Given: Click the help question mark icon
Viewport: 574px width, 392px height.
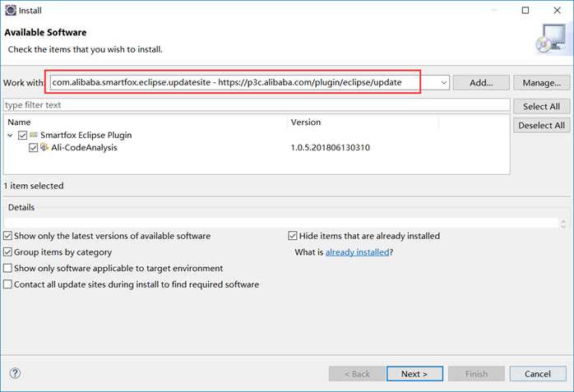Looking at the screenshot, I should click(15, 373).
